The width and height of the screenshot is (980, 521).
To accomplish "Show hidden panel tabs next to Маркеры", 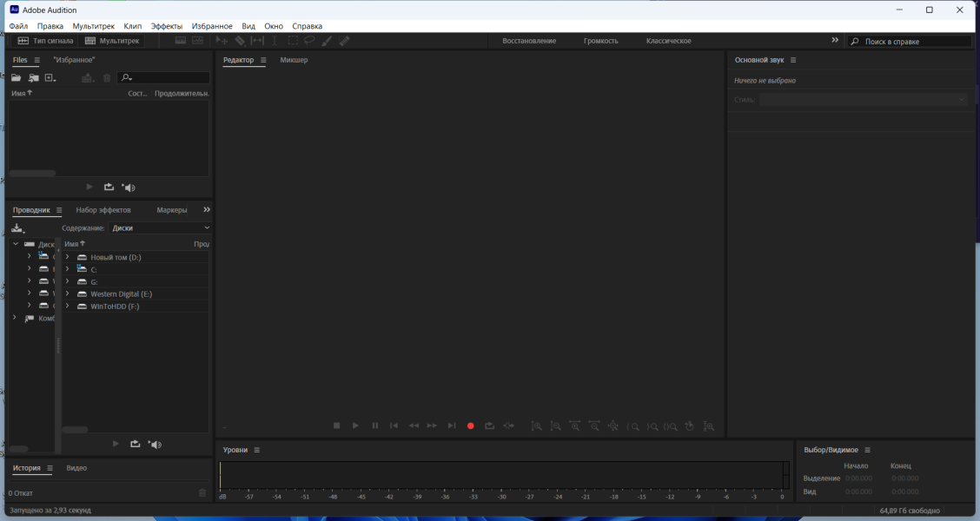I will coord(207,209).
